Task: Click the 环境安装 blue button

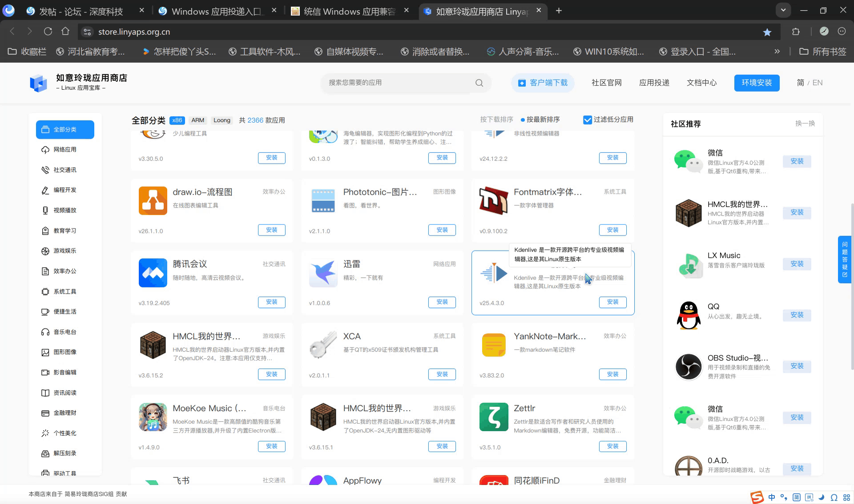Action: pos(757,83)
